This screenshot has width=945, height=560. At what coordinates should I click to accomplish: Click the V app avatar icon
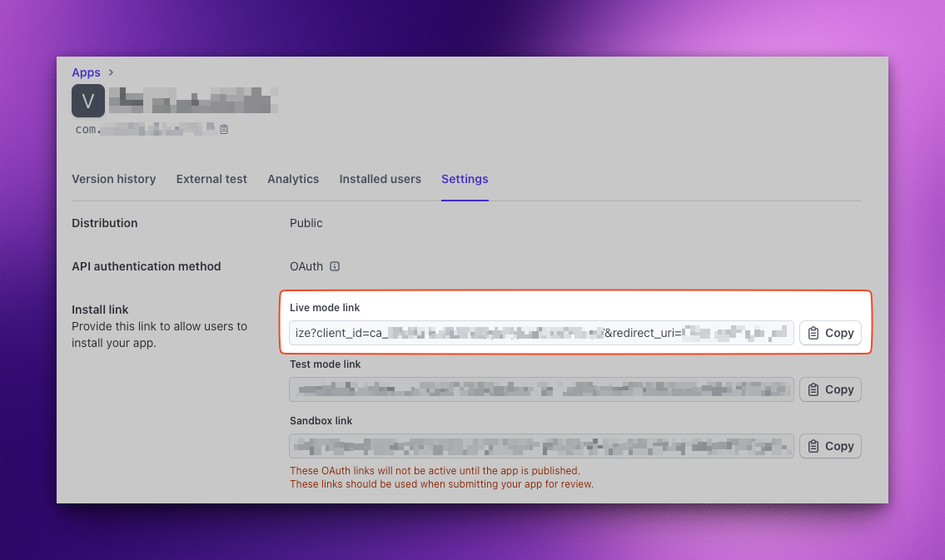pyautogui.click(x=88, y=101)
